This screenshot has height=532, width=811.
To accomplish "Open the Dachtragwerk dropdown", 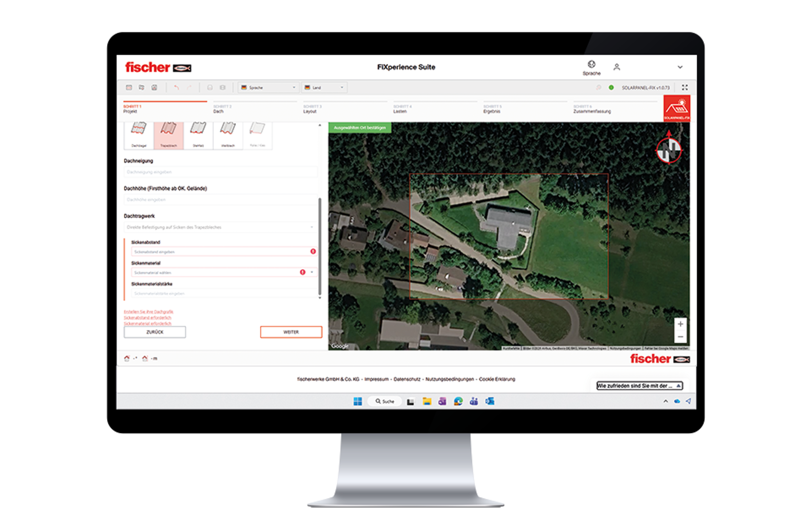I will click(x=220, y=227).
